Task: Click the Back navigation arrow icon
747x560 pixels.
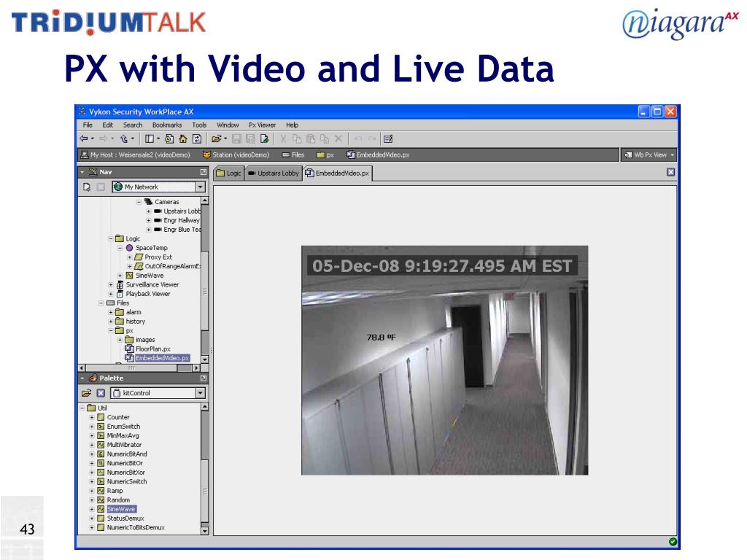Action: (x=85, y=139)
